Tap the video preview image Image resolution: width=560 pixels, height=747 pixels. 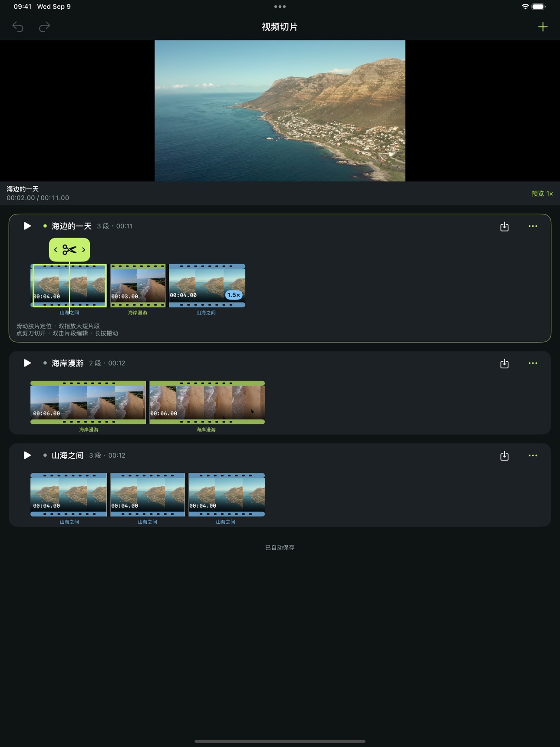point(280,111)
